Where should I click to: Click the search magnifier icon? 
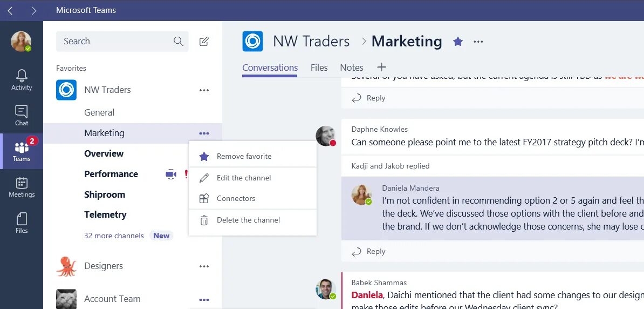(178, 41)
